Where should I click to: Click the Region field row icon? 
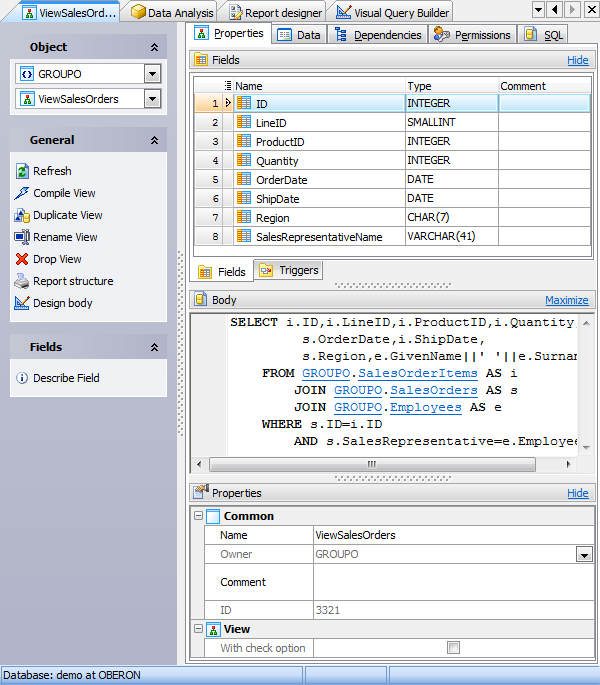click(244, 218)
